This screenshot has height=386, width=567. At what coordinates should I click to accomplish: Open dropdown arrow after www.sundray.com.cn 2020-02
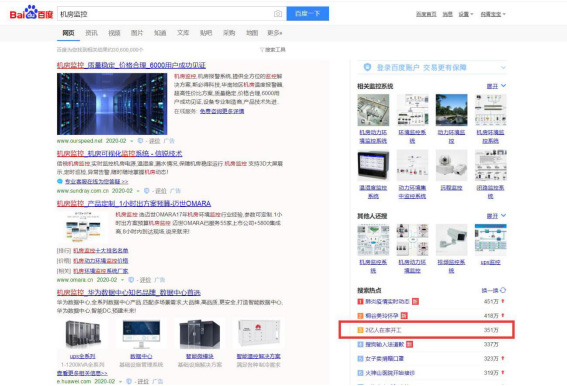click(138, 191)
